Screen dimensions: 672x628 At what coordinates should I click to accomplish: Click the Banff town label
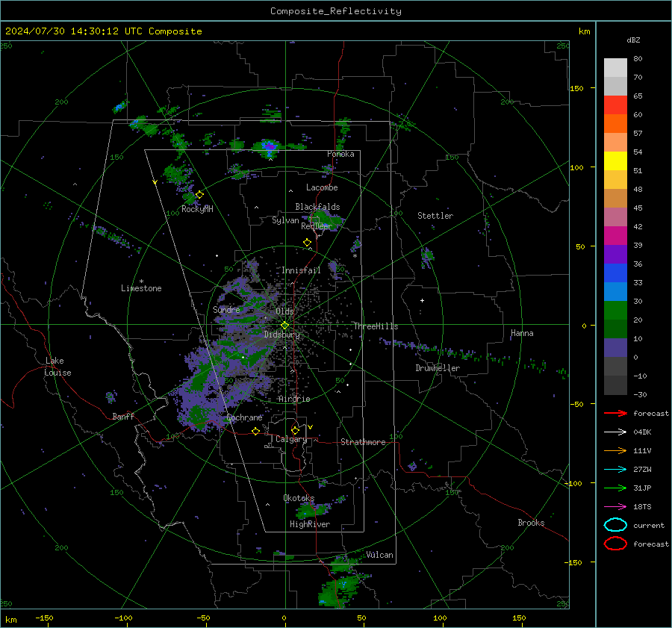(x=123, y=416)
